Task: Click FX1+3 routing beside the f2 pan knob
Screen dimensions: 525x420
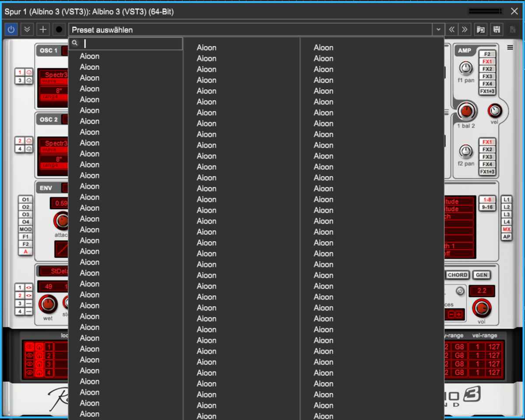Action: [x=487, y=172]
